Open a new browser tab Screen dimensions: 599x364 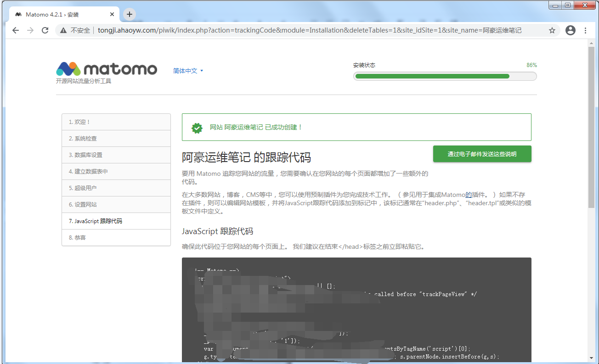click(130, 14)
